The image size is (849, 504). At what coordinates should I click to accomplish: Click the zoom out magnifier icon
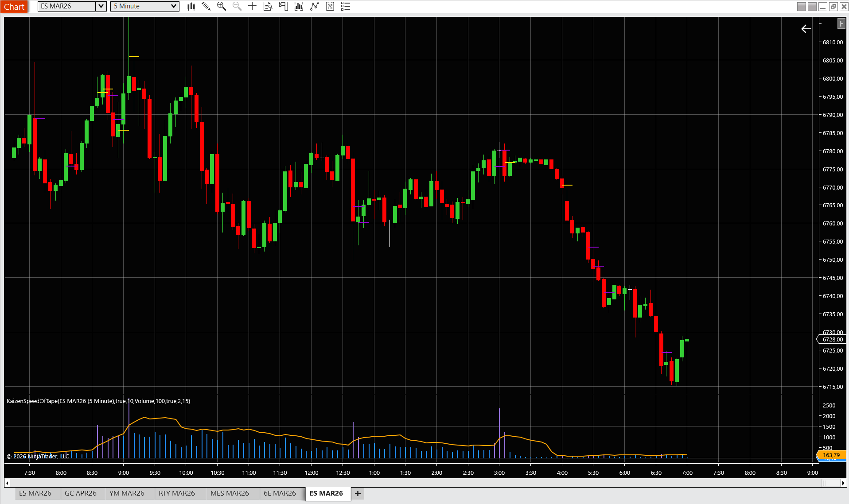click(x=237, y=6)
